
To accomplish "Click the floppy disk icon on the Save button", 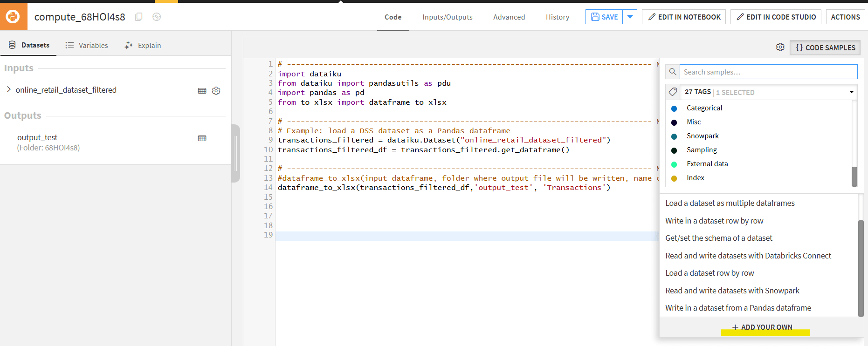I will (x=595, y=17).
